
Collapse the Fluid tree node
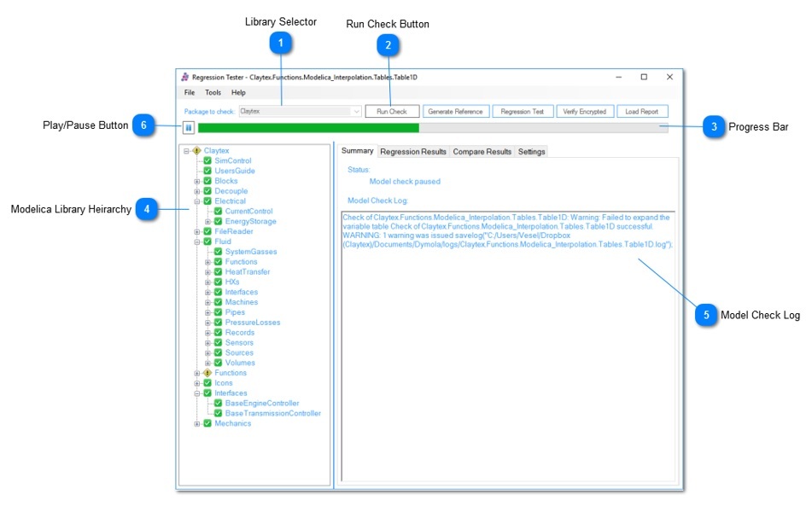click(196, 241)
